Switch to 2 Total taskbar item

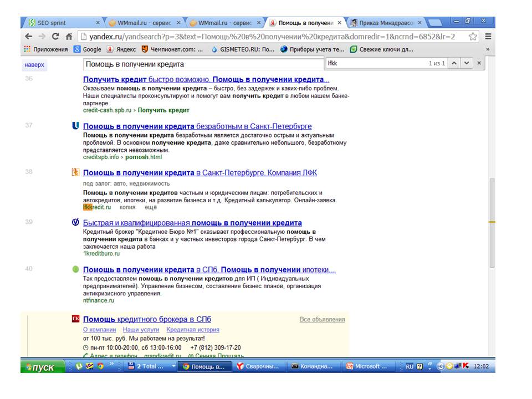(x=150, y=367)
